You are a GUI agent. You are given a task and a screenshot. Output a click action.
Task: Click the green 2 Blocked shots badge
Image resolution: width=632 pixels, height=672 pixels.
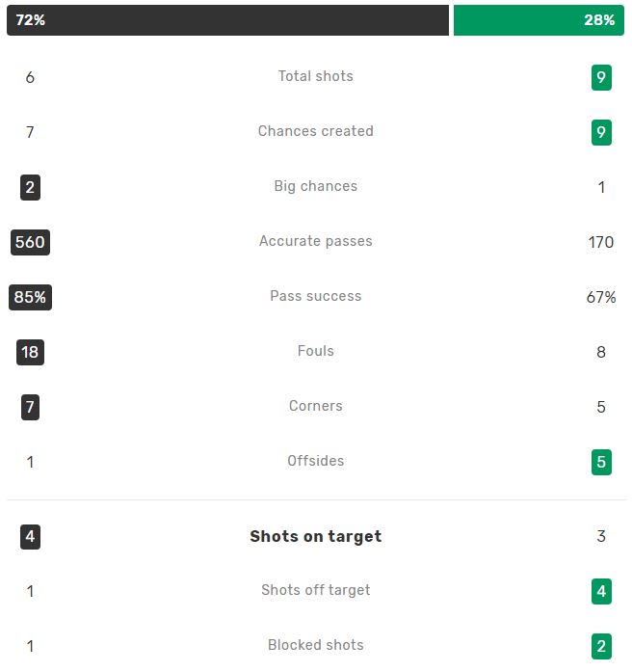tap(601, 646)
